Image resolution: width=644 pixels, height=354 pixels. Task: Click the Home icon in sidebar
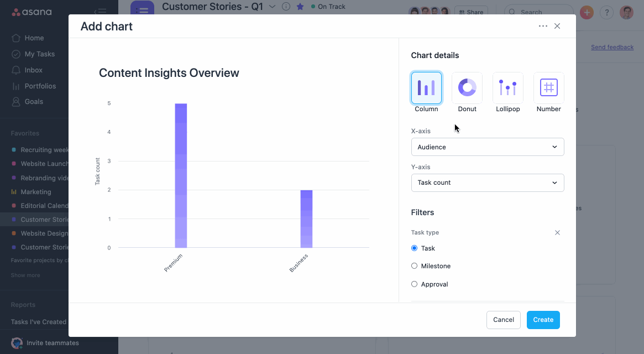click(x=16, y=38)
